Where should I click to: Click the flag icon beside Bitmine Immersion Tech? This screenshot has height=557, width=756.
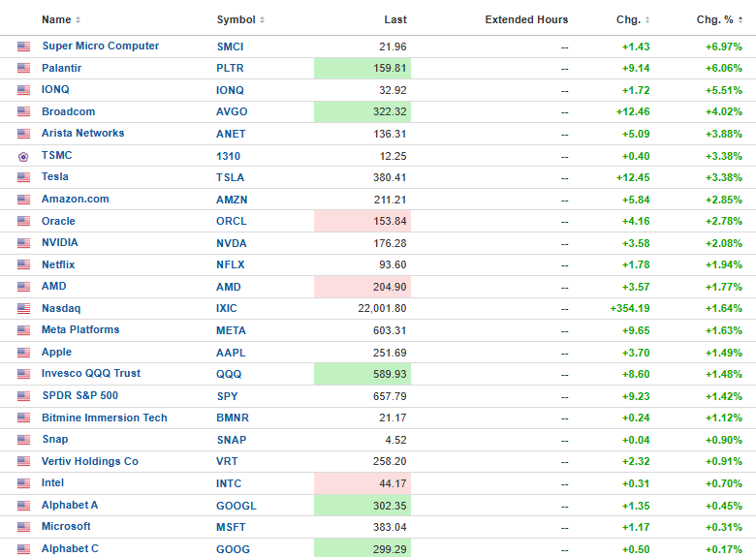[x=23, y=418]
